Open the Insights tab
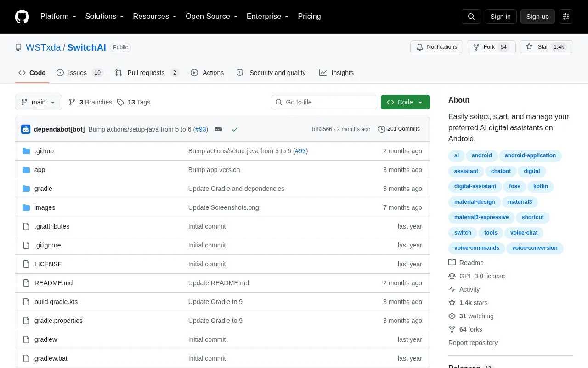Screen dimensions: 588x368 pyautogui.click(x=337, y=73)
